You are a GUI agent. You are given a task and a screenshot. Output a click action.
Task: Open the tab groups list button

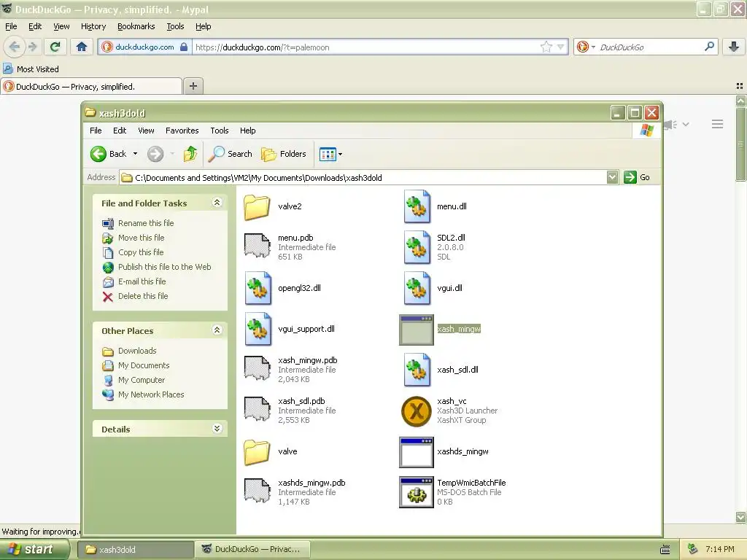click(x=740, y=86)
